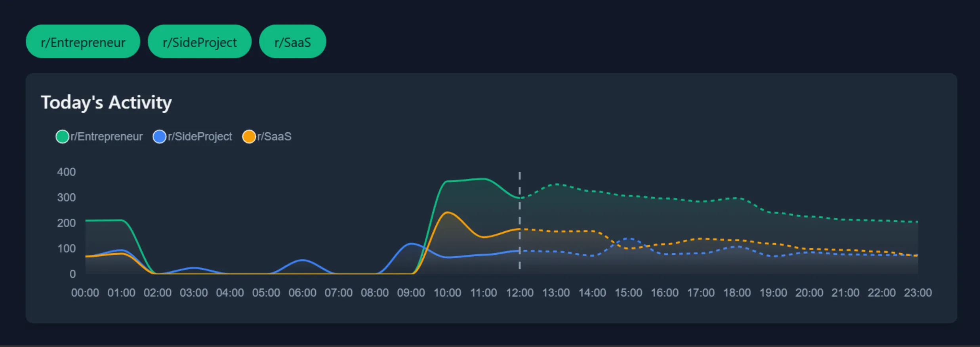Click the 400 y-axis label

coord(66,172)
